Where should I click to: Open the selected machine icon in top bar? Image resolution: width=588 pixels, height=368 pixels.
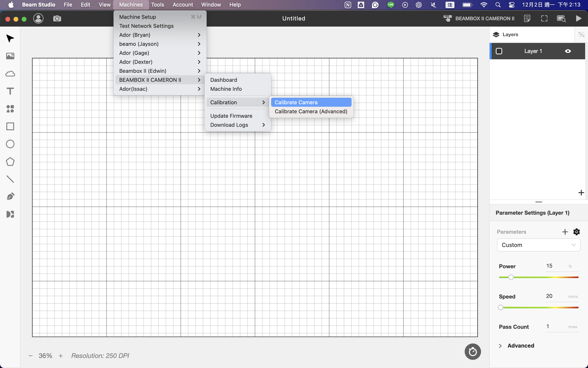(x=448, y=18)
